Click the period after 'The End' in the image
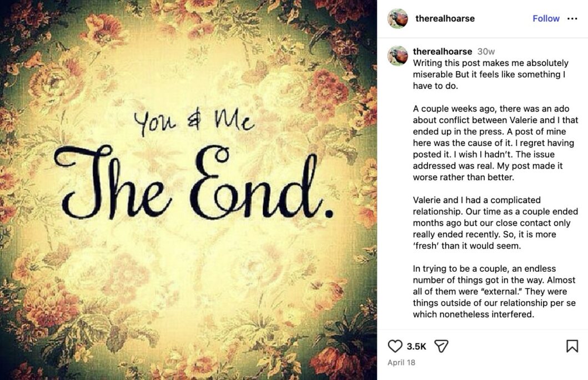Screen dimensions: 588x380 329,212
